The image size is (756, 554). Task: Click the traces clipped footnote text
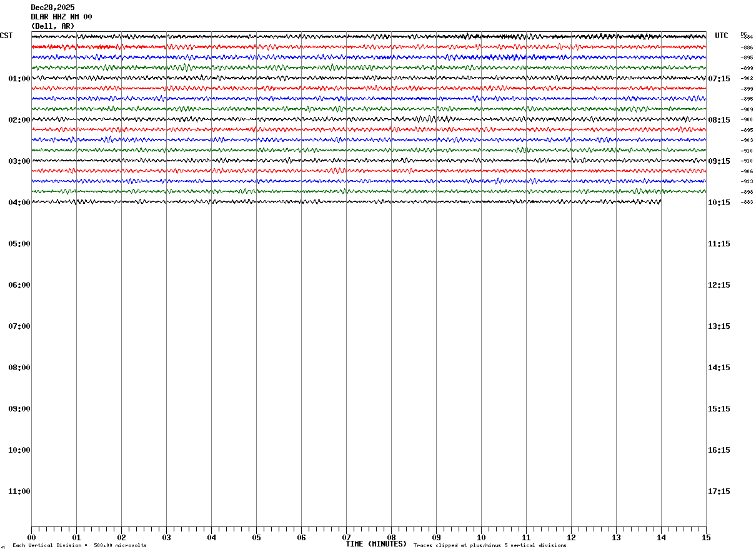(x=490, y=546)
